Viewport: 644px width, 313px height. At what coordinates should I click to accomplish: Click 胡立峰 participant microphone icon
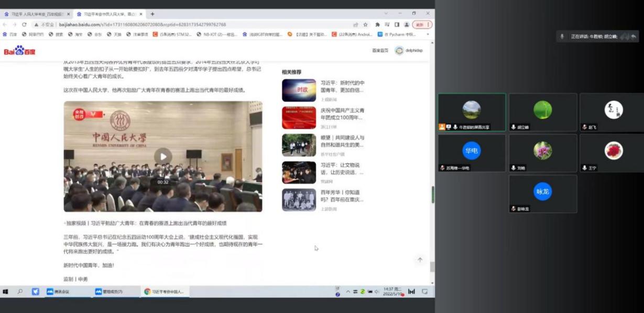pos(513,127)
